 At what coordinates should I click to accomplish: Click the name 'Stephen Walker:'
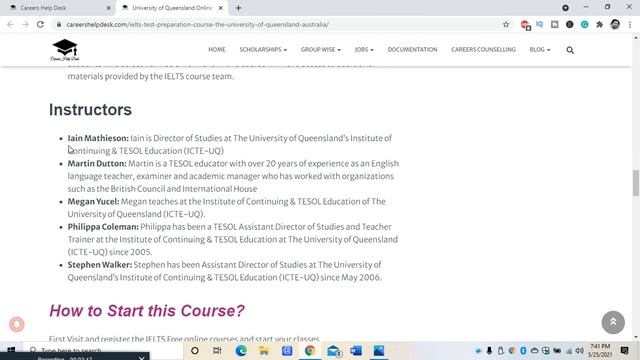coord(100,264)
